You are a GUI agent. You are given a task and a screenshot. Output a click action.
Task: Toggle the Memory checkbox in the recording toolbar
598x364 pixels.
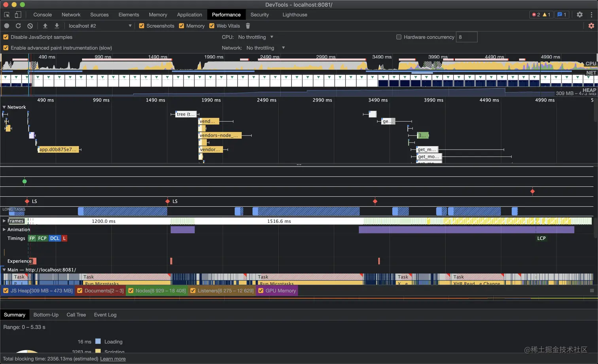coord(182,26)
